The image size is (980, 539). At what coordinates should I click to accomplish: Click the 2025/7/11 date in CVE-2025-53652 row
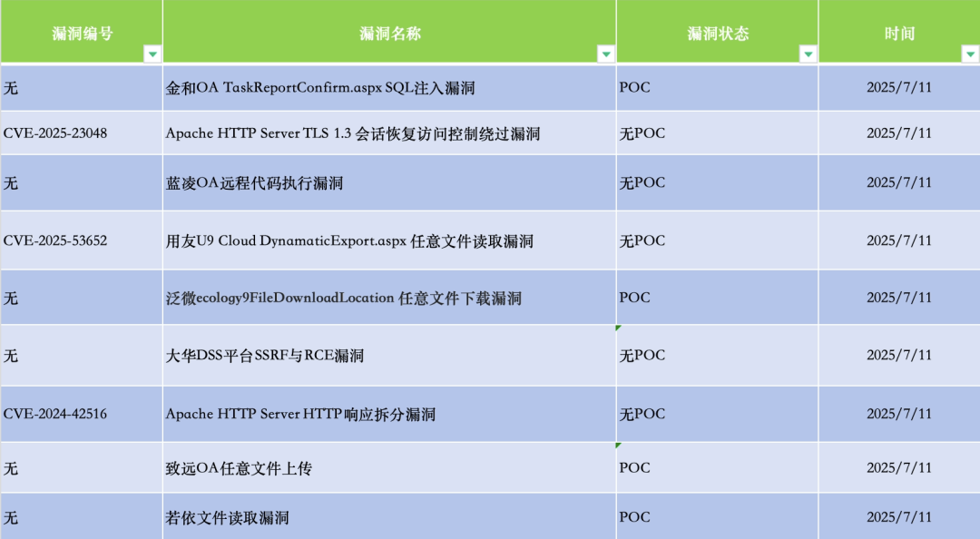(899, 240)
